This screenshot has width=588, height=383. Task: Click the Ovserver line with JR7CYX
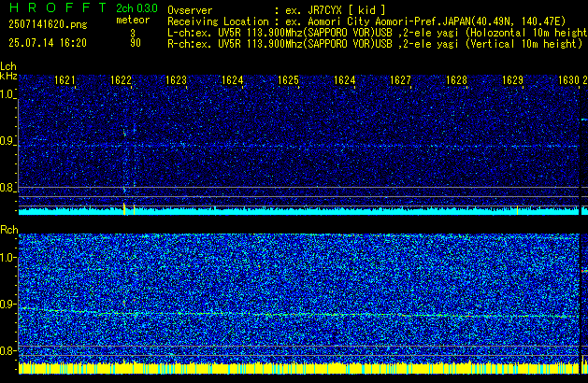[277, 10]
